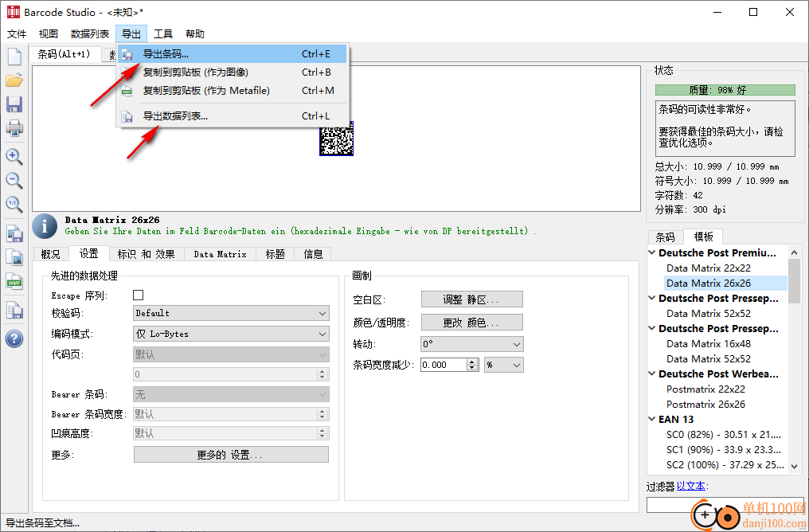The image size is (809, 532).
Task: Zoom out of the barcode preview
Action: click(x=14, y=181)
